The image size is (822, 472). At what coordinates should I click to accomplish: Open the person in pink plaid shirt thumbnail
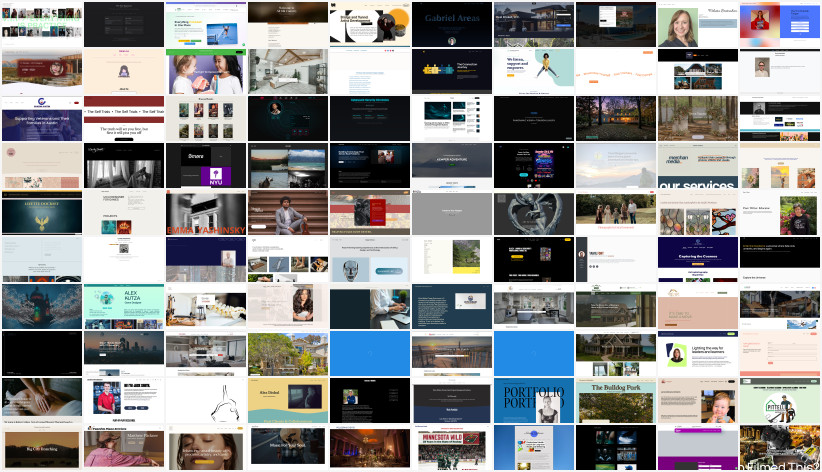[x=124, y=447]
